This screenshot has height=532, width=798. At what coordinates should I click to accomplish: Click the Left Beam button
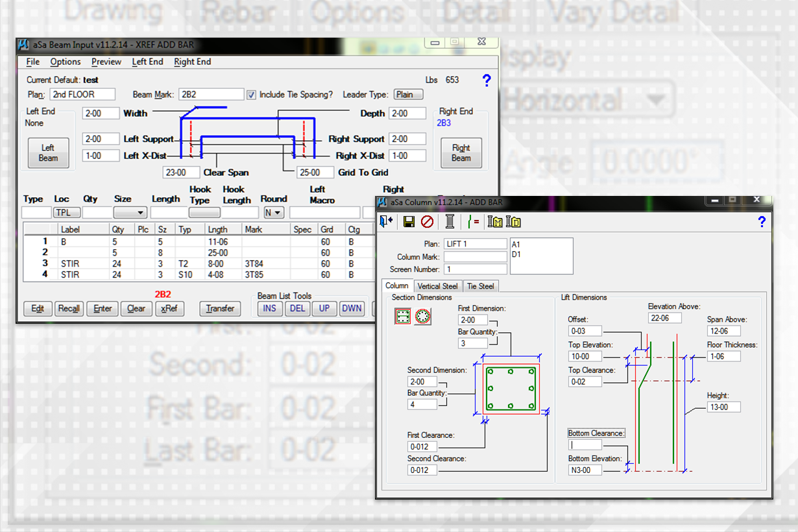click(x=48, y=153)
